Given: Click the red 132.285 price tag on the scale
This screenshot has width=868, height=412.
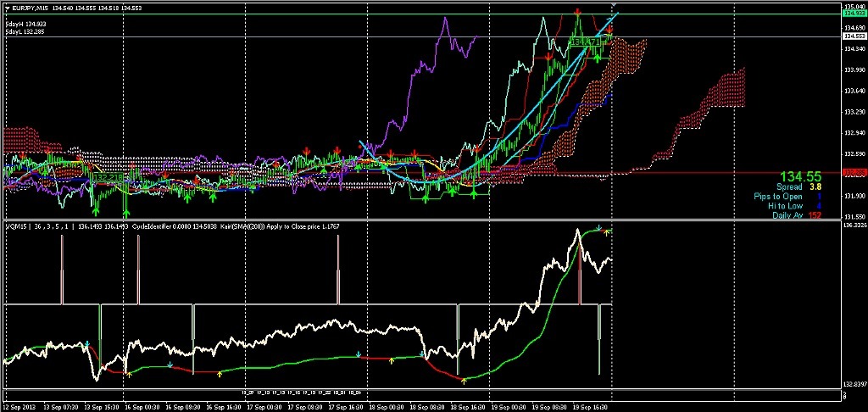Looking at the screenshot, I should [x=854, y=173].
